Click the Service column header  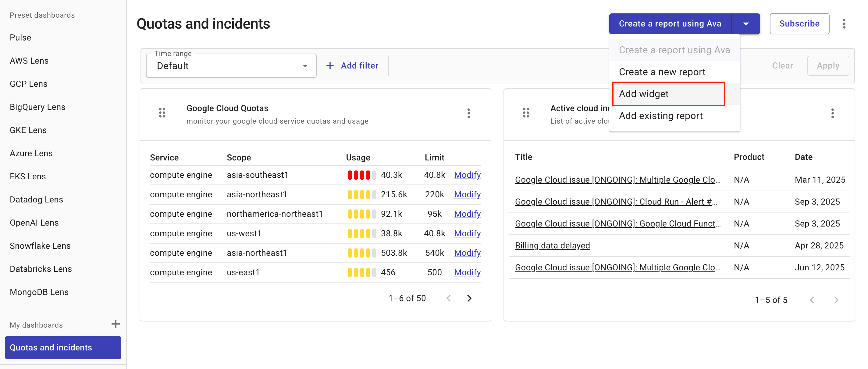click(x=164, y=158)
